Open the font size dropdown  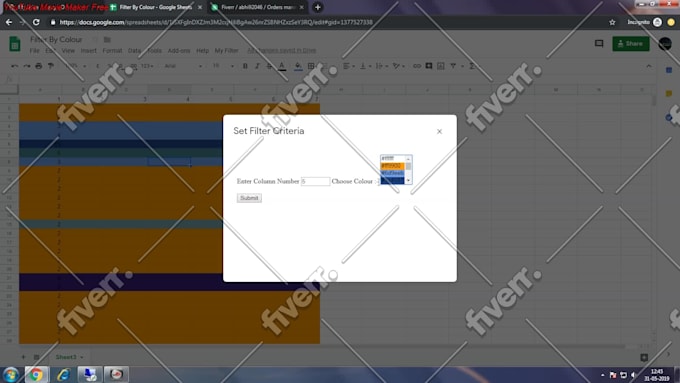pos(223,66)
